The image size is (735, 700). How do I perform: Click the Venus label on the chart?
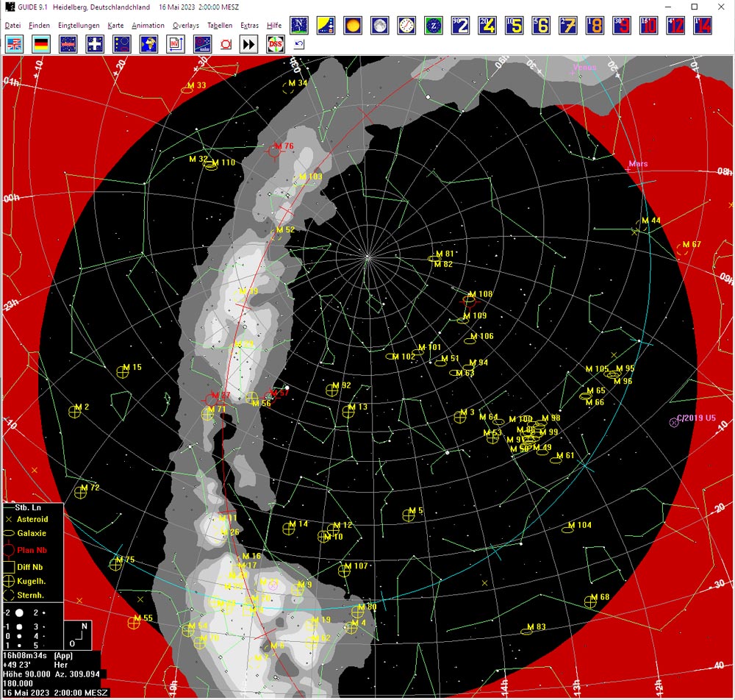pyautogui.click(x=584, y=67)
